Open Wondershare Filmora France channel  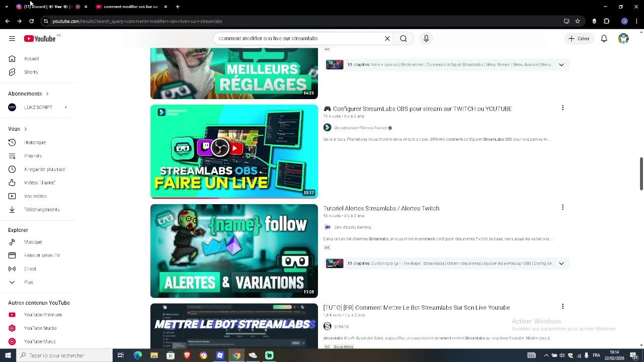pos(361,128)
